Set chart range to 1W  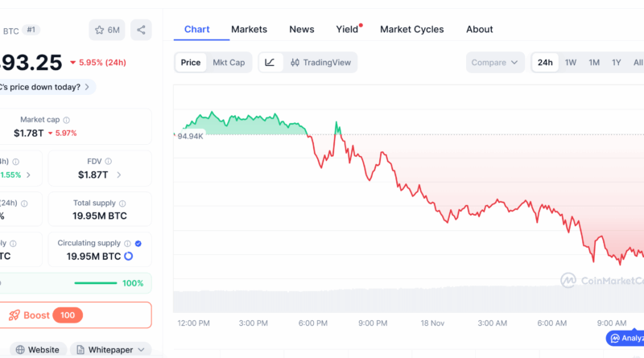tap(570, 62)
